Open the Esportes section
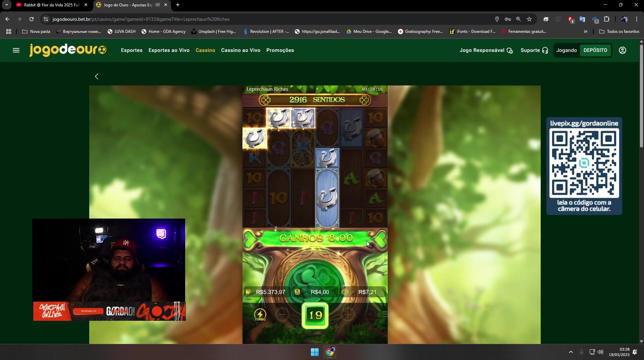The image size is (644, 360). (x=131, y=50)
